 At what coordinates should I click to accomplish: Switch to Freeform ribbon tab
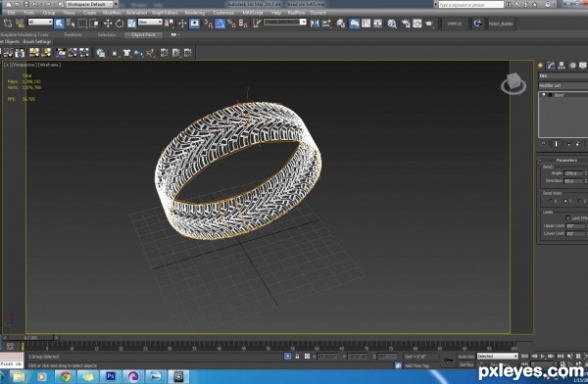coord(73,34)
